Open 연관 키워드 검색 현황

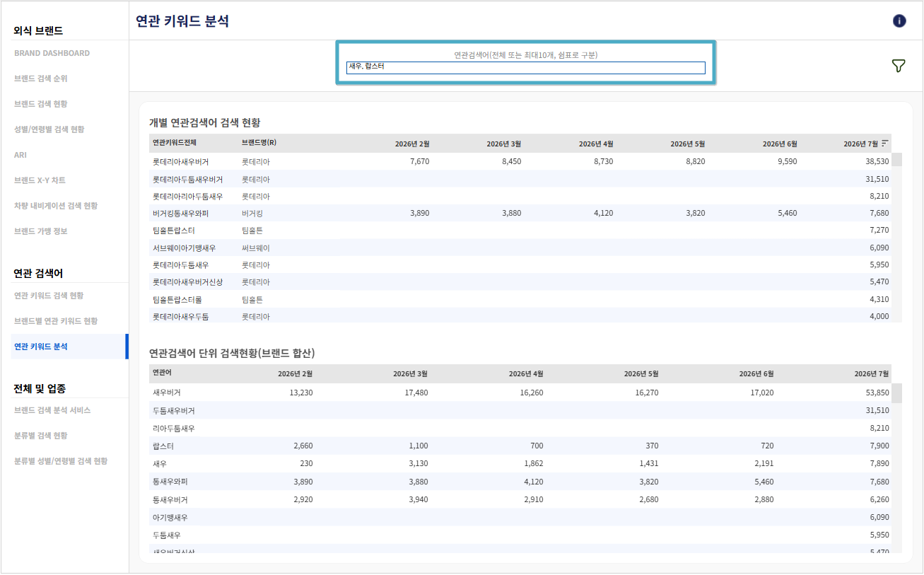(49, 296)
